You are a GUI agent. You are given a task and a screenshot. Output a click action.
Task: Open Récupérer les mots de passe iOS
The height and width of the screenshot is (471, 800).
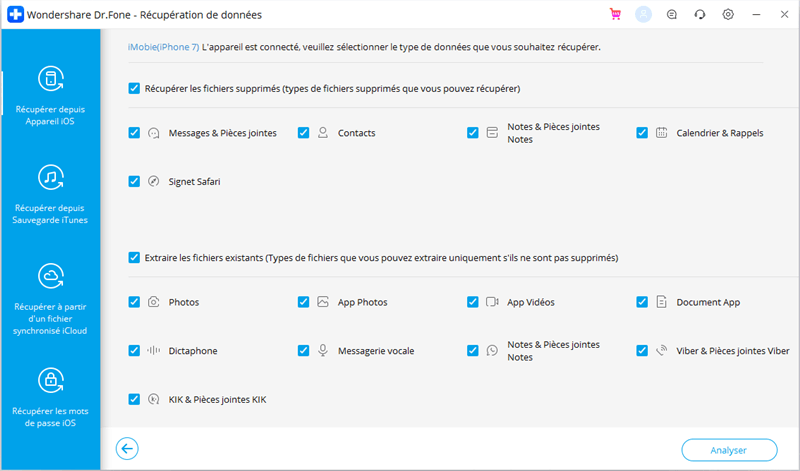(50, 398)
